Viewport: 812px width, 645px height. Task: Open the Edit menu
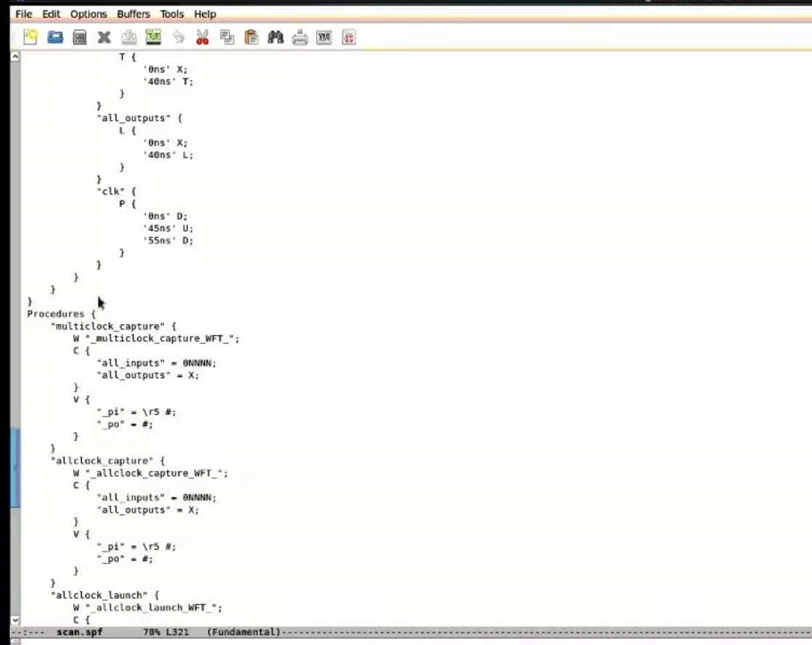(52, 14)
